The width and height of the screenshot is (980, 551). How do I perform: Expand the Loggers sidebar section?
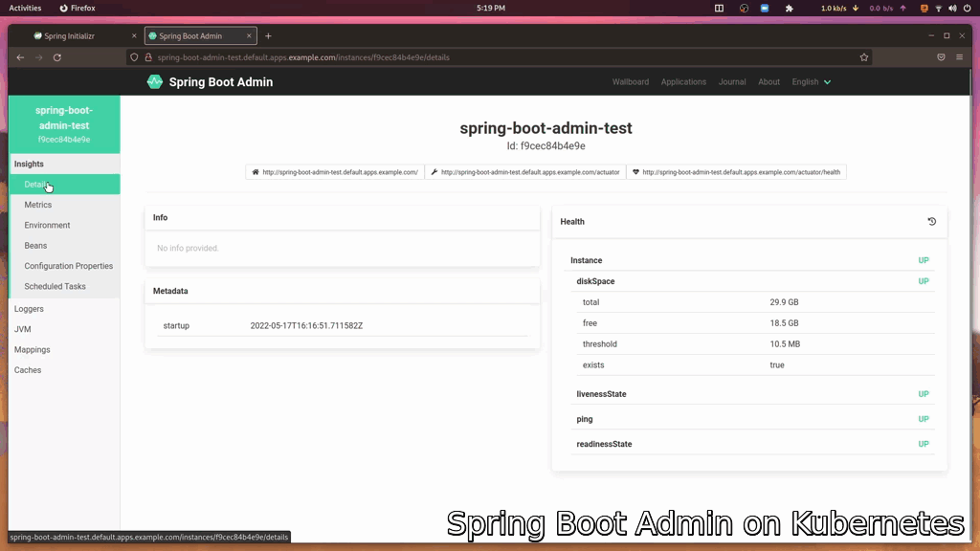point(29,309)
